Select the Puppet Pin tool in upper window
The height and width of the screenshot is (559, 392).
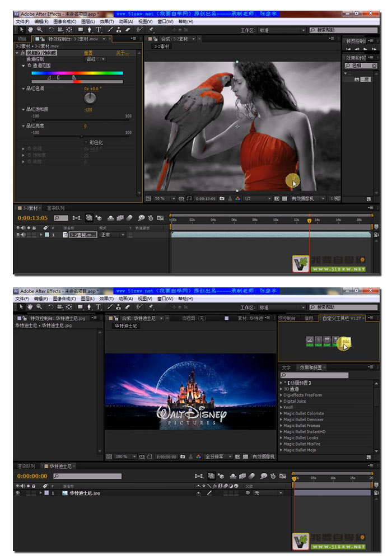pyautogui.click(x=151, y=30)
